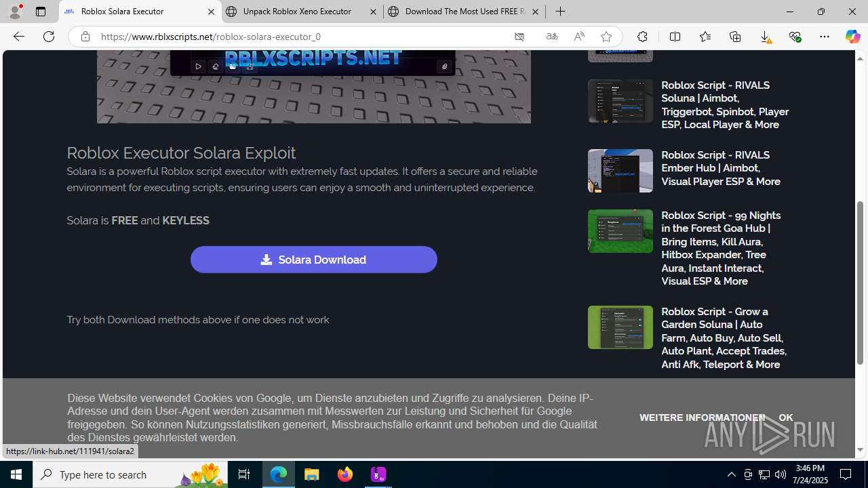Switch to Download The Most Used FREE tab
This screenshot has width=868, height=488.
click(x=465, y=12)
